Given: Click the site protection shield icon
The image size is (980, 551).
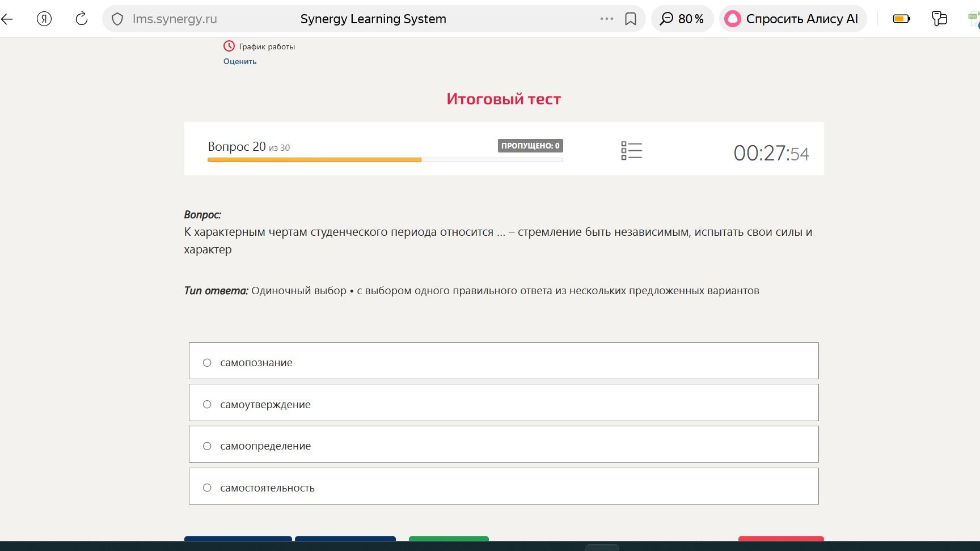Looking at the screenshot, I should coord(117,19).
